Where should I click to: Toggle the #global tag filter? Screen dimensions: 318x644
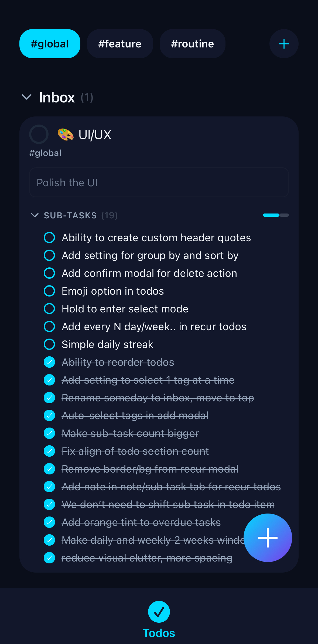point(50,44)
